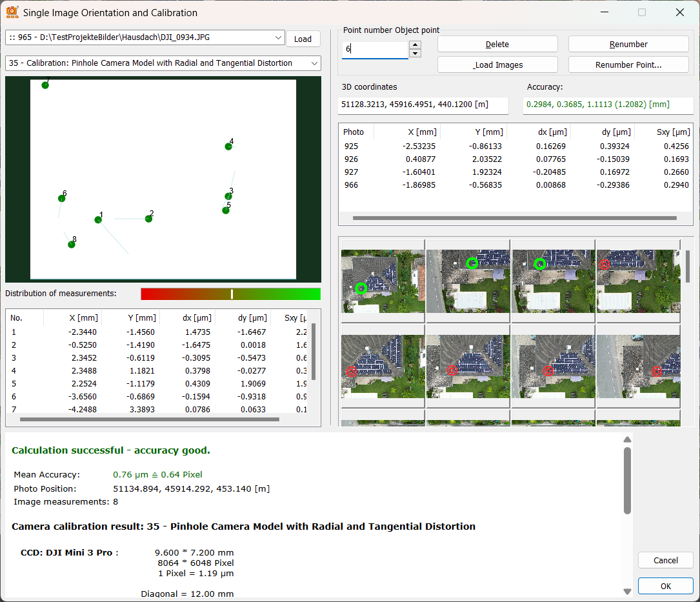Select point marker 6 in the image preview

click(61, 198)
